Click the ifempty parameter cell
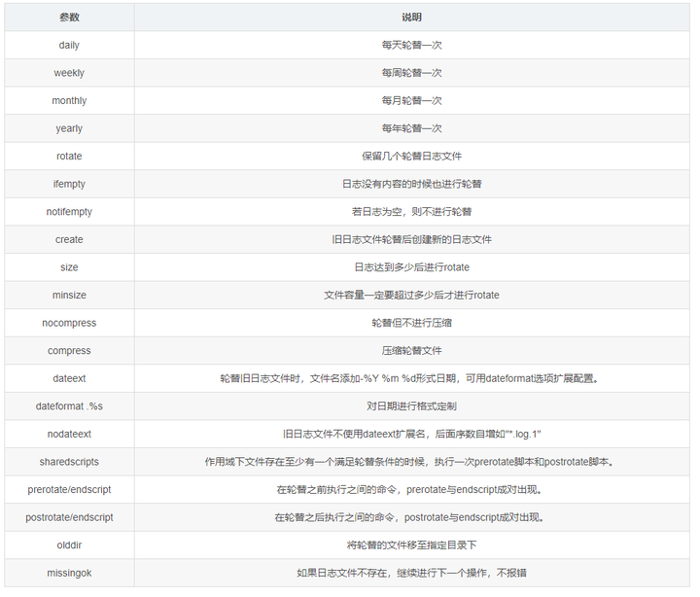700x597 pixels. pyautogui.click(x=69, y=184)
